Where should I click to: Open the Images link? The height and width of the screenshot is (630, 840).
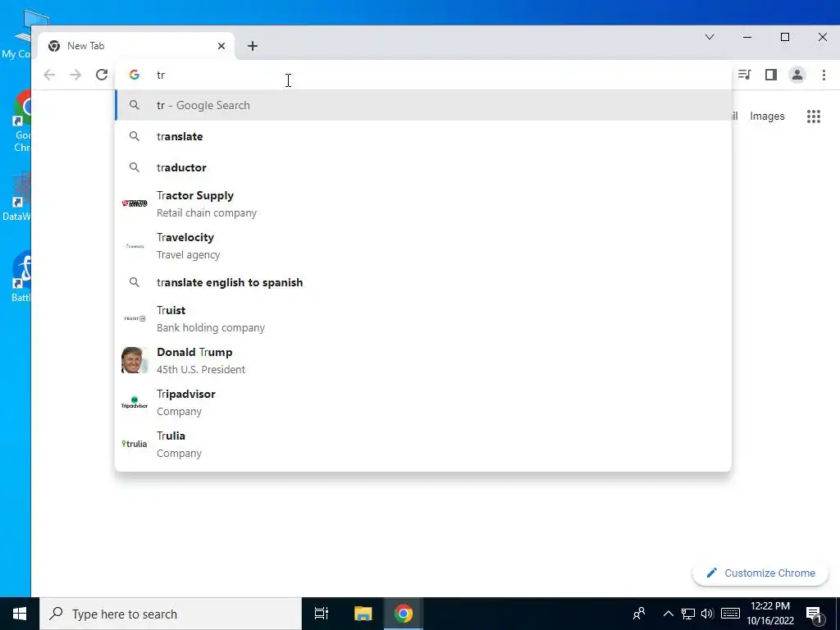click(x=767, y=116)
